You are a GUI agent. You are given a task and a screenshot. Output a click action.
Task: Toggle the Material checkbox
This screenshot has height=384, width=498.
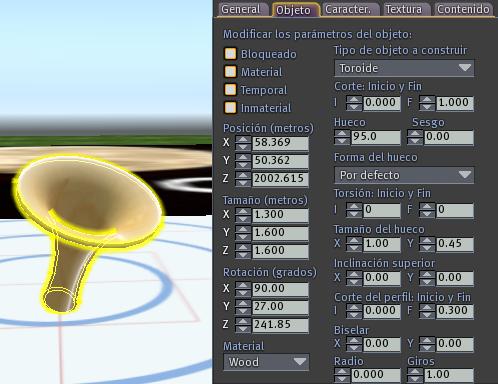coord(230,71)
